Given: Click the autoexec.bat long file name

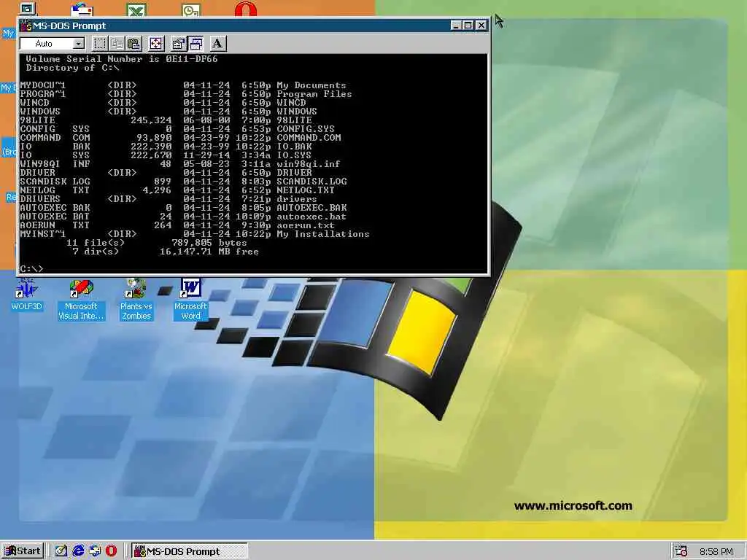Looking at the screenshot, I should (311, 216).
